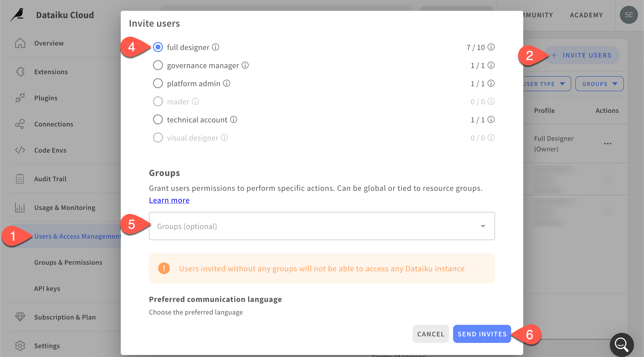The image size is (644, 357).
Task: Click the Profile column header
Action: coord(544,110)
